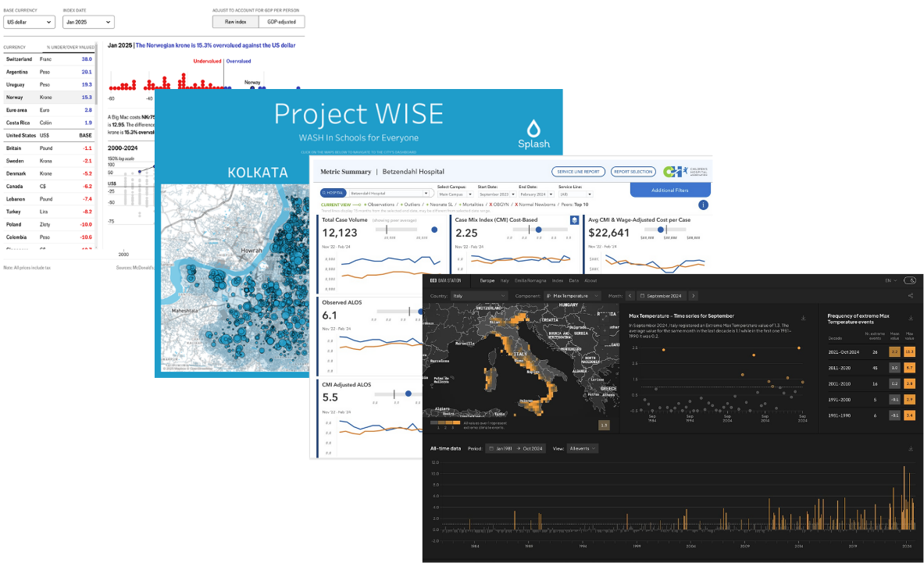
Task: Click the Kolkata map in Project WISE
Action: [235, 278]
